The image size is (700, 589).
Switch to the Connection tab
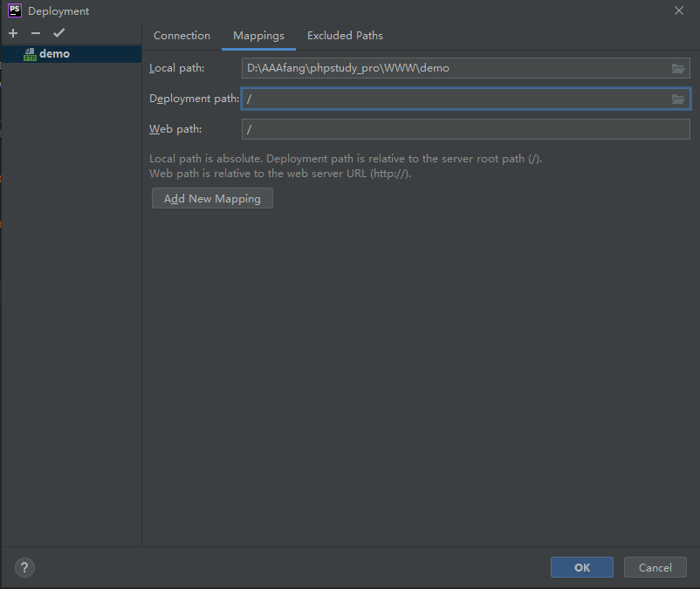point(181,36)
